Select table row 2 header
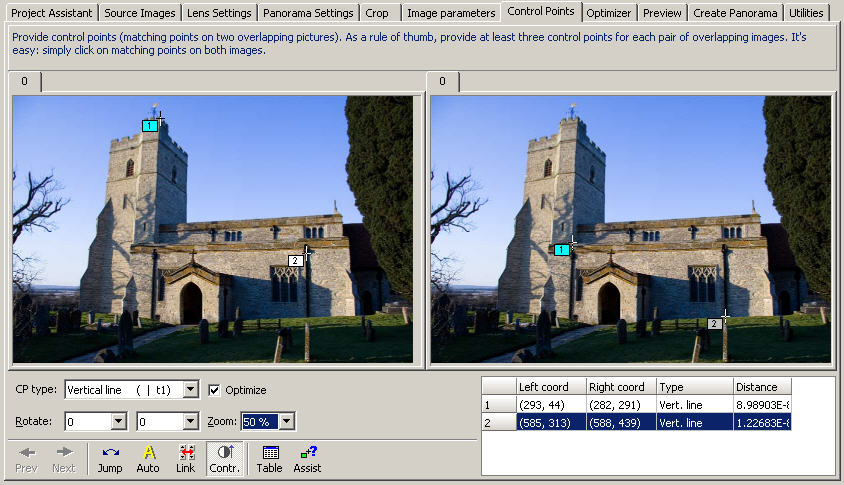The image size is (844, 485). click(x=499, y=423)
